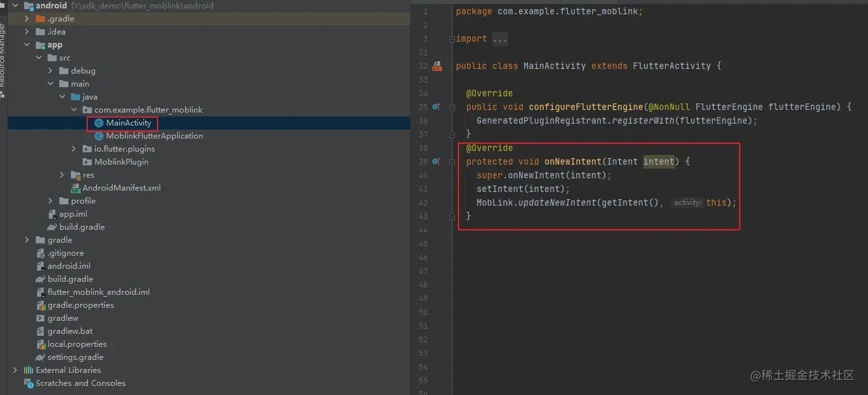Fold onNewIntent method at line 39

[x=452, y=161]
